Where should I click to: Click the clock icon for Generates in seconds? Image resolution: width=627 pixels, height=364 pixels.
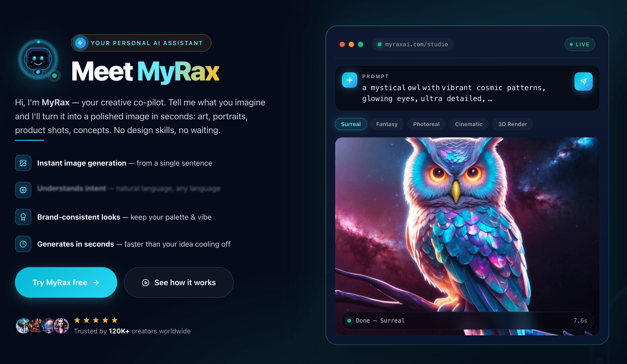point(23,244)
